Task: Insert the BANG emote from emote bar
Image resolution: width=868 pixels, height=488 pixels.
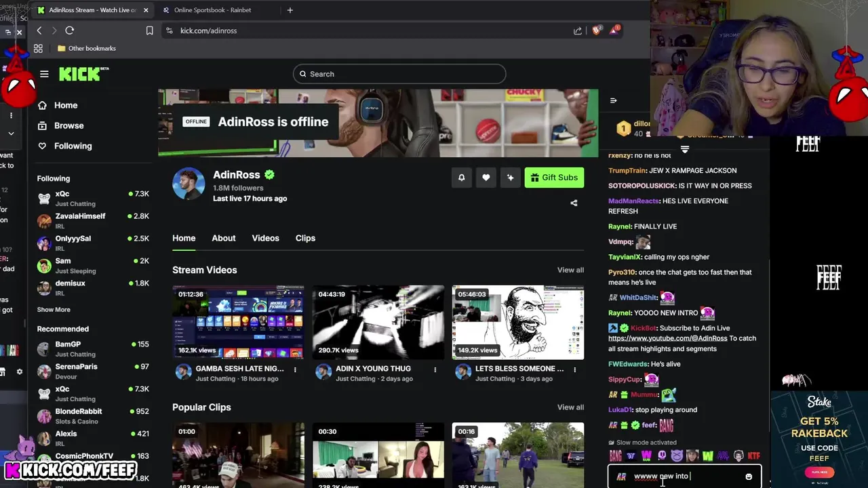Action: point(615,455)
